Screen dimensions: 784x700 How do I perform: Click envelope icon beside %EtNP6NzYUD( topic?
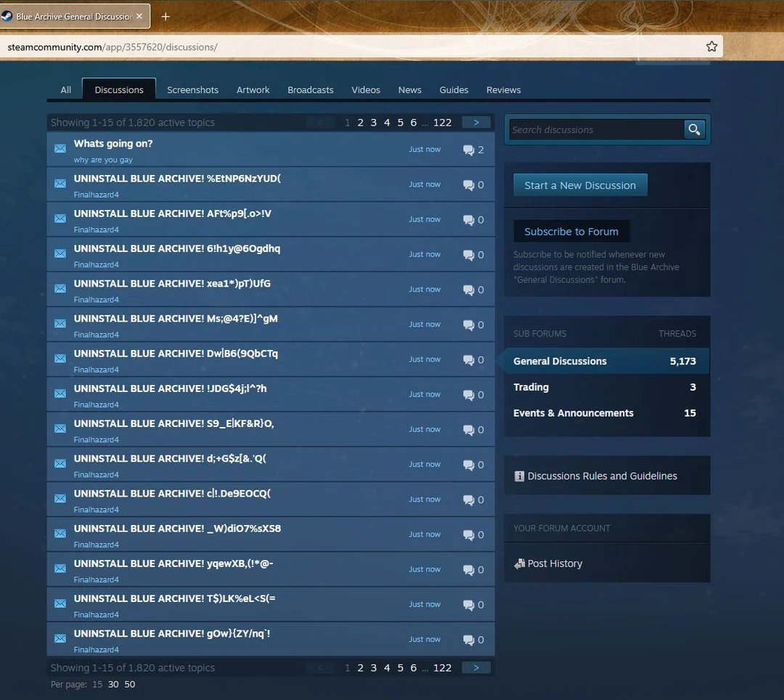[60, 184]
